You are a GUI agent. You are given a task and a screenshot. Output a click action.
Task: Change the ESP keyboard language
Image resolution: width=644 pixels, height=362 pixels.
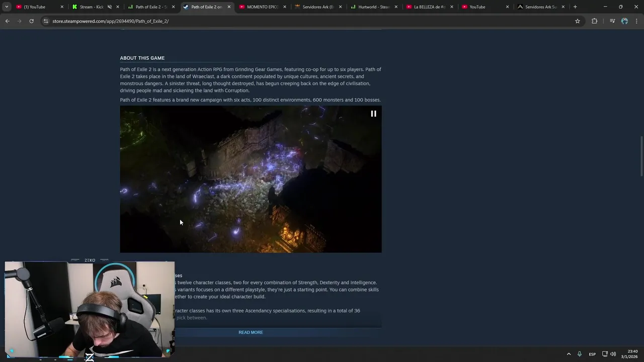pyautogui.click(x=592, y=354)
